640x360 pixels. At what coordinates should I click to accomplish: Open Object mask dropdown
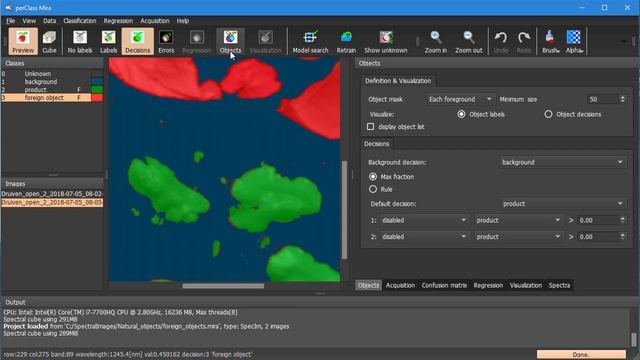[460, 99]
